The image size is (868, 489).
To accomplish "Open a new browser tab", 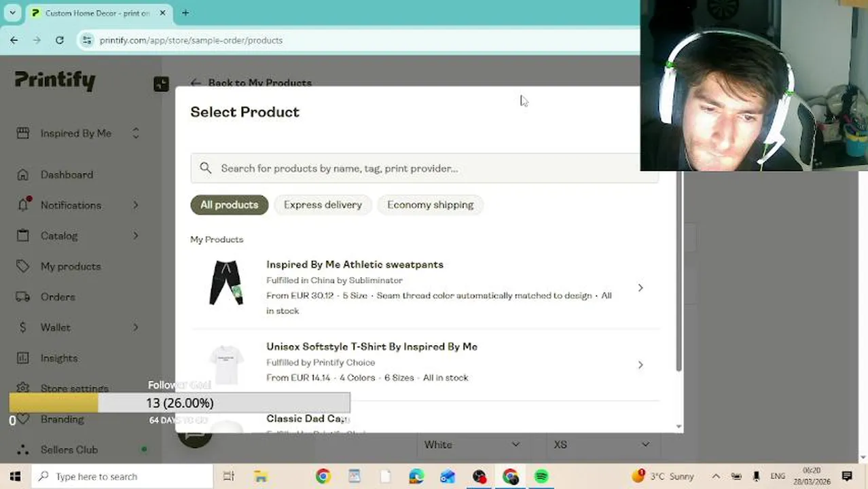I will [x=185, y=13].
